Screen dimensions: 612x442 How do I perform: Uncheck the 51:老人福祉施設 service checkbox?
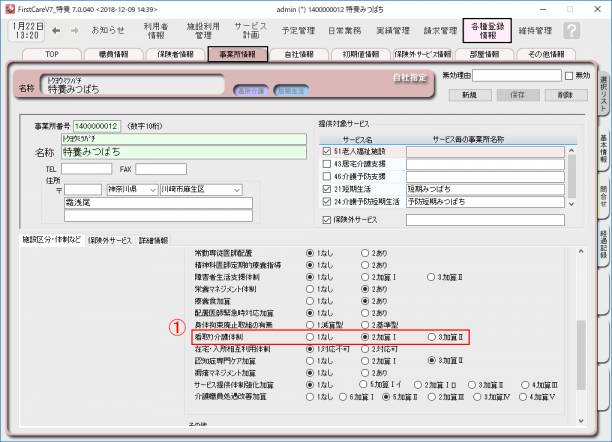click(327, 151)
